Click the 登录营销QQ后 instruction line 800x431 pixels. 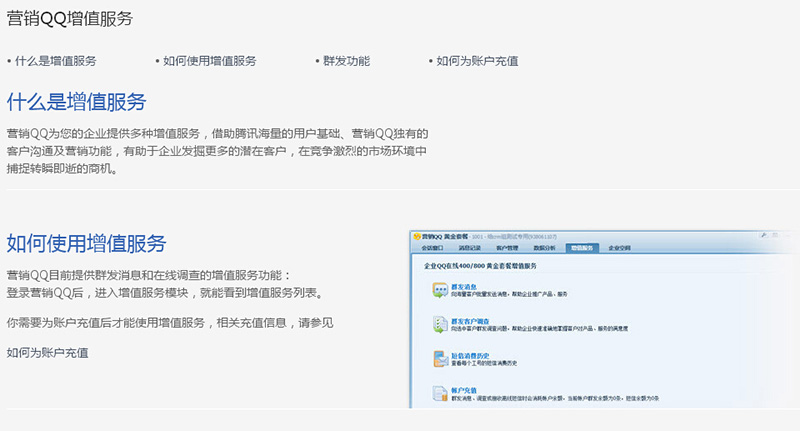point(165,293)
